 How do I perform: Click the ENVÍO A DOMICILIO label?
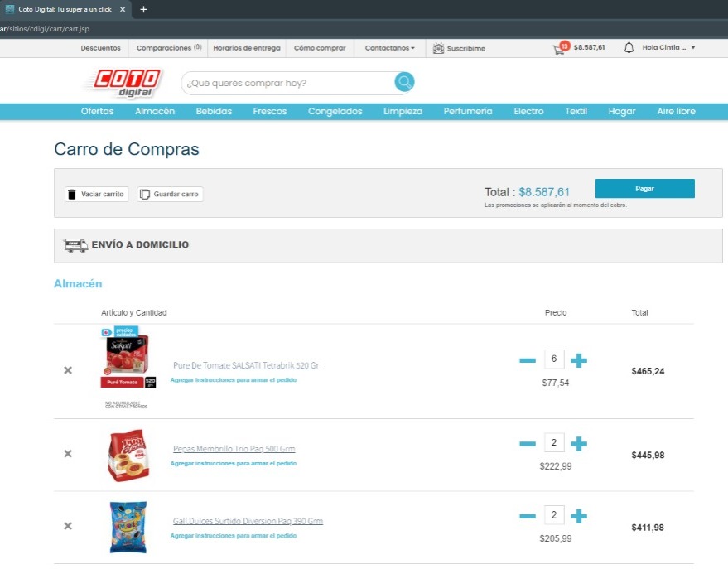point(140,244)
